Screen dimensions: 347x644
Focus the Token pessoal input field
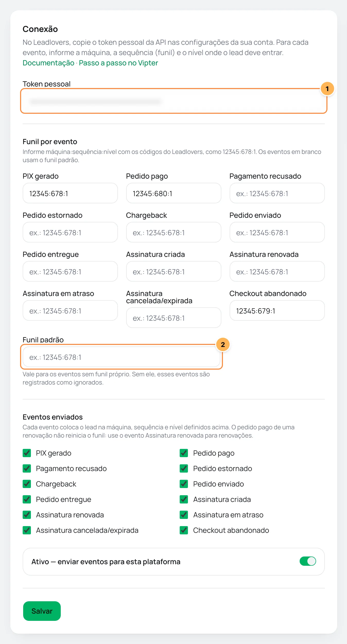(174, 101)
